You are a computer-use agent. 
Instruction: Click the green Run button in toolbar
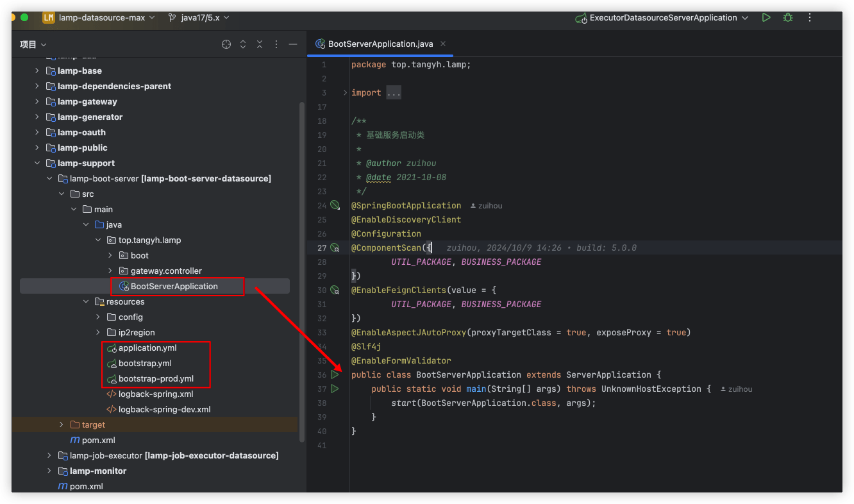click(x=766, y=18)
